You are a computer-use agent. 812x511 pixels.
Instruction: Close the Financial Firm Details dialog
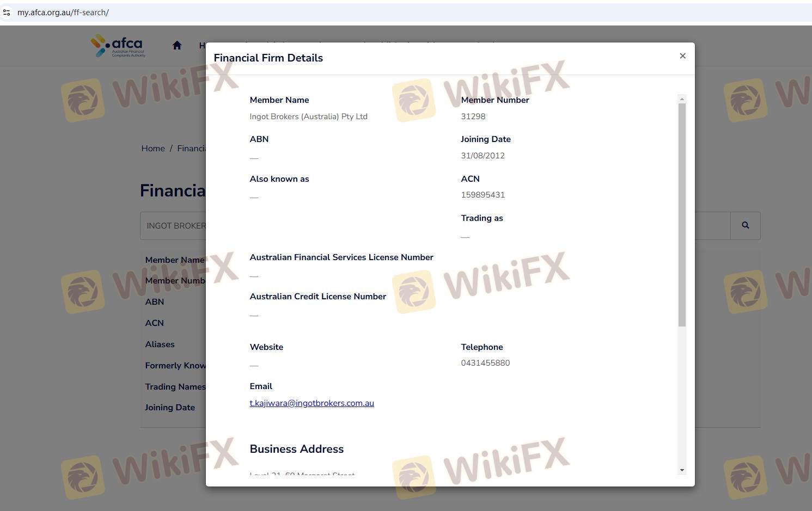[x=682, y=56]
